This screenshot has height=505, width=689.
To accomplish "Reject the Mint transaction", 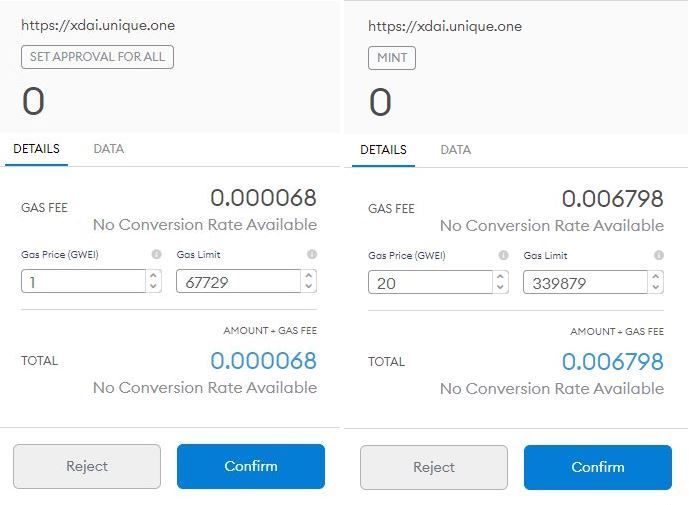I will point(434,467).
